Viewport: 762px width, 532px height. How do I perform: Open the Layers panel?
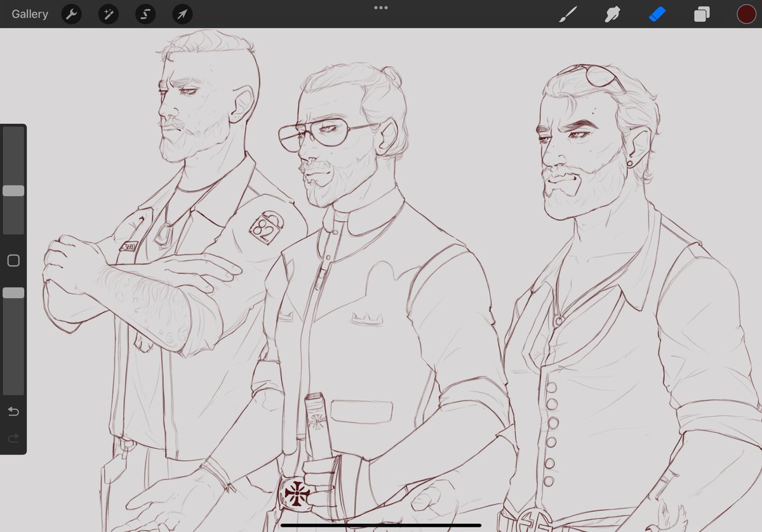pyautogui.click(x=702, y=13)
